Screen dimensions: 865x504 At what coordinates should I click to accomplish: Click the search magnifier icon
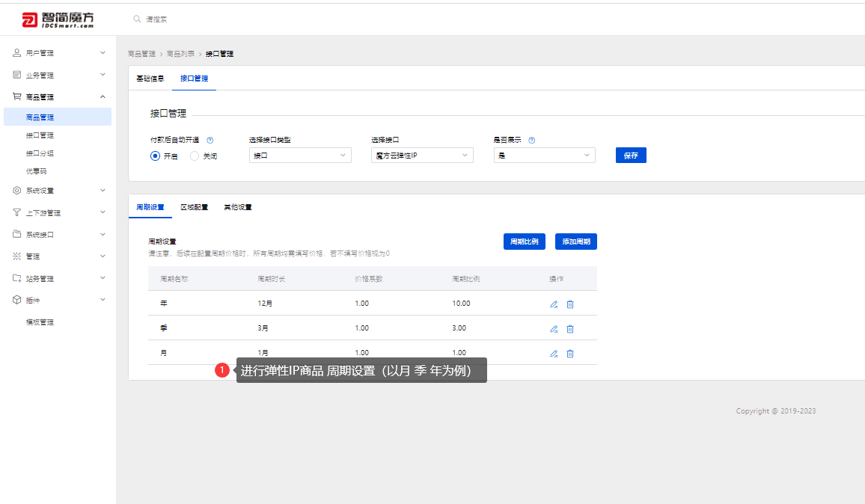tap(137, 19)
